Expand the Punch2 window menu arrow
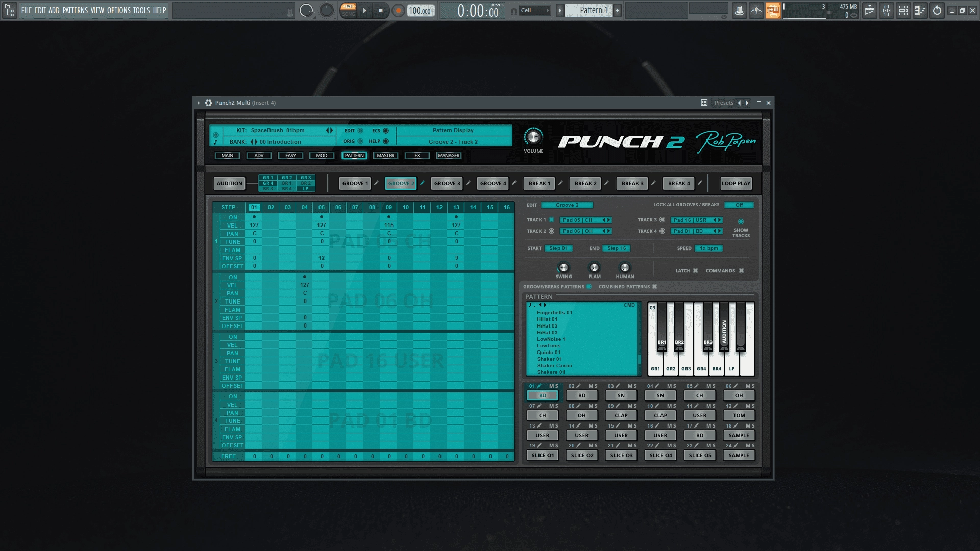 click(x=199, y=103)
